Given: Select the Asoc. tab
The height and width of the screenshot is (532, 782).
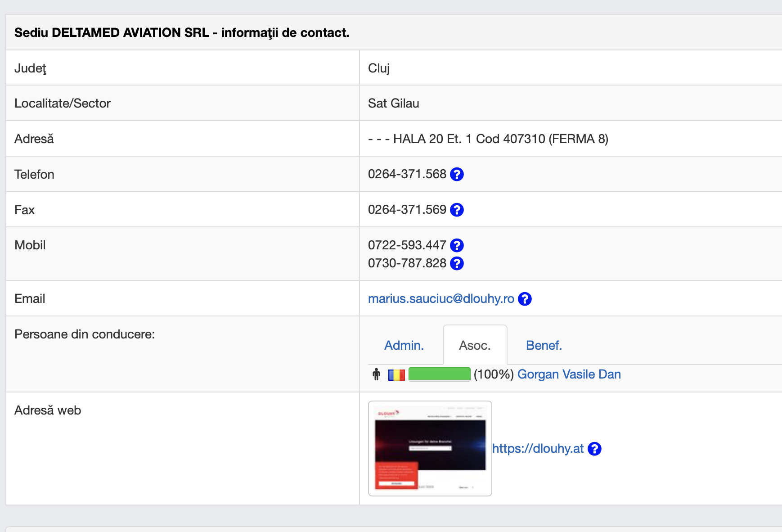Looking at the screenshot, I should point(475,345).
